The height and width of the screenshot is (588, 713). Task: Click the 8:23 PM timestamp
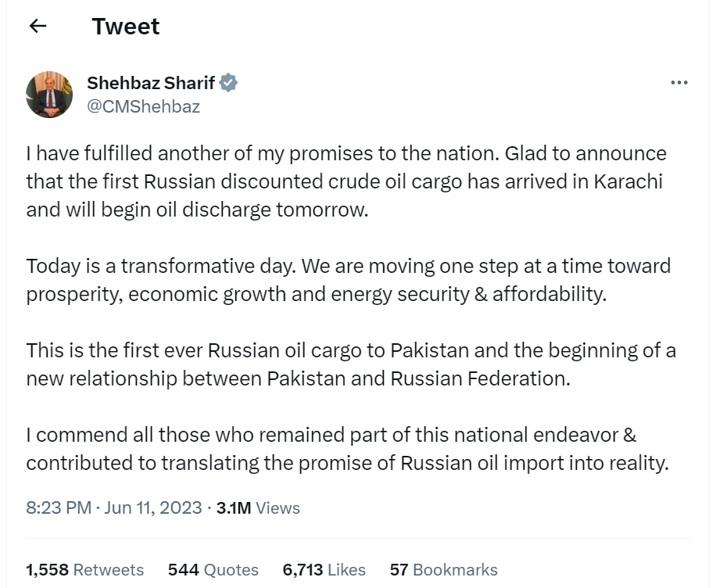(59, 507)
